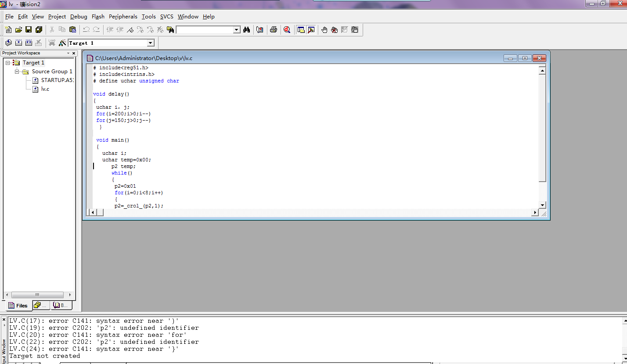This screenshot has width=627, height=364.
Task: Unindent the selected text lines
Action: click(x=120, y=30)
